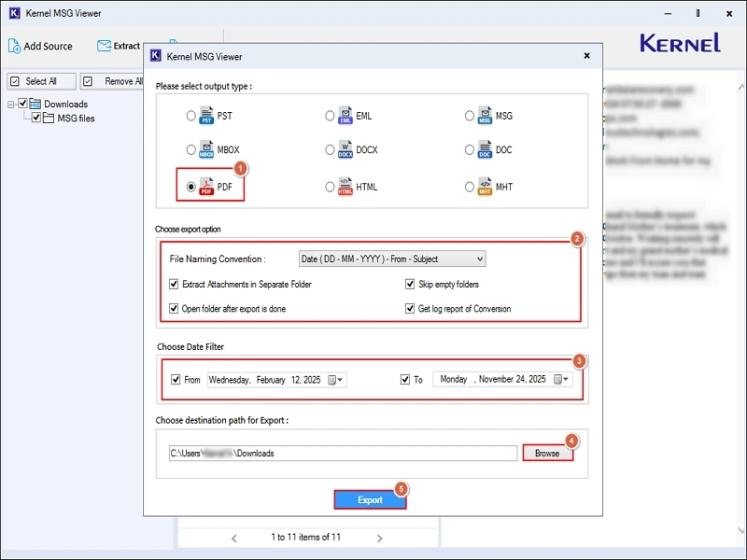
Task: Select the PST output radio button
Action: coord(192,115)
